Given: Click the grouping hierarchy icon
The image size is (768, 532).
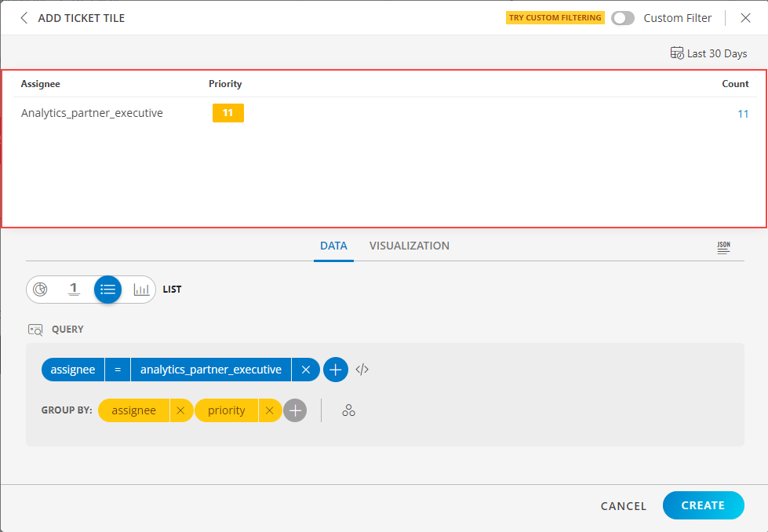Looking at the screenshot, I should coord(348,410).
